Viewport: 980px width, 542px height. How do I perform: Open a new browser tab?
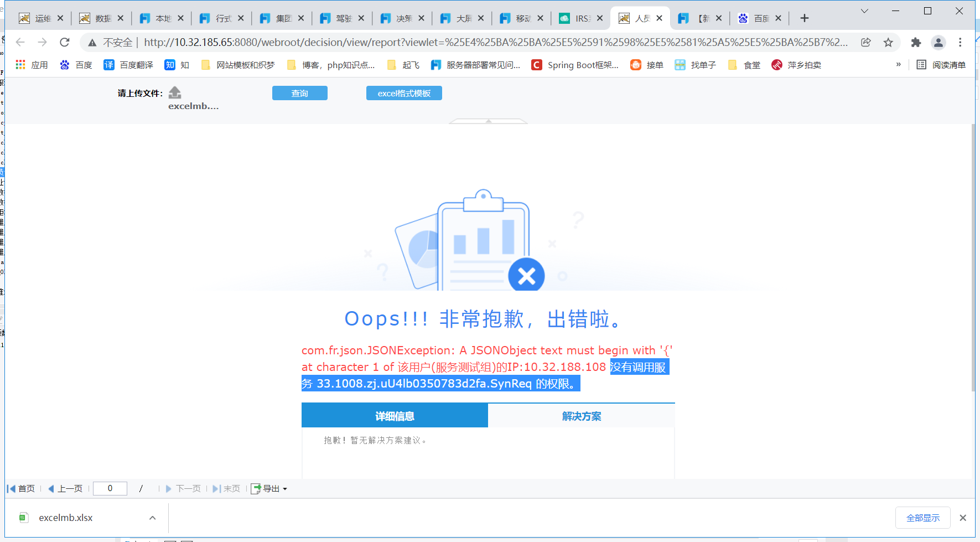(805, 18)
